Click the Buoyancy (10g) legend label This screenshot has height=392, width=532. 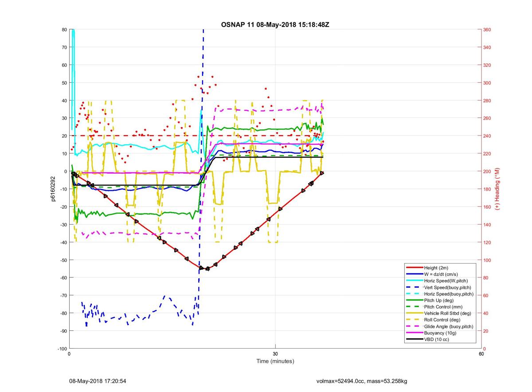(440, 333)
